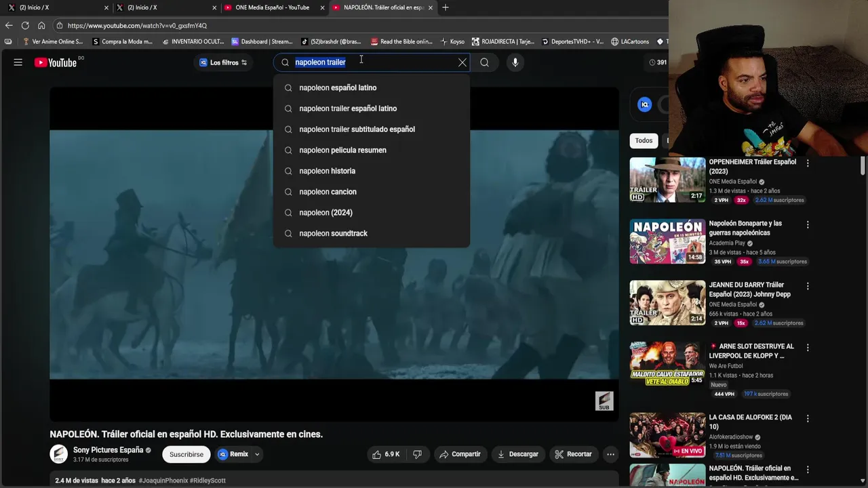Screen dimensions: 868x488
Task: Open the Napoleón en 15 minutos thumbnail
Action: (667, 241)
